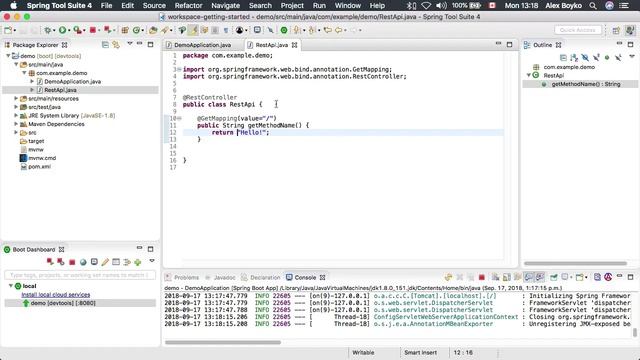Click the Sort icon in Outline toolbar
Viewport: 640px width, 360px height.
[574, 58]
